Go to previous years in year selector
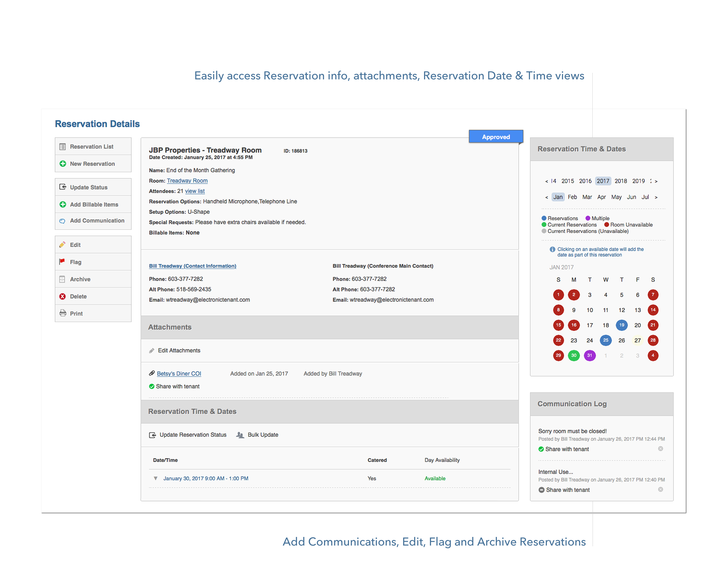The width and height of the screenshot is (728, 564). tap(546, 182)
